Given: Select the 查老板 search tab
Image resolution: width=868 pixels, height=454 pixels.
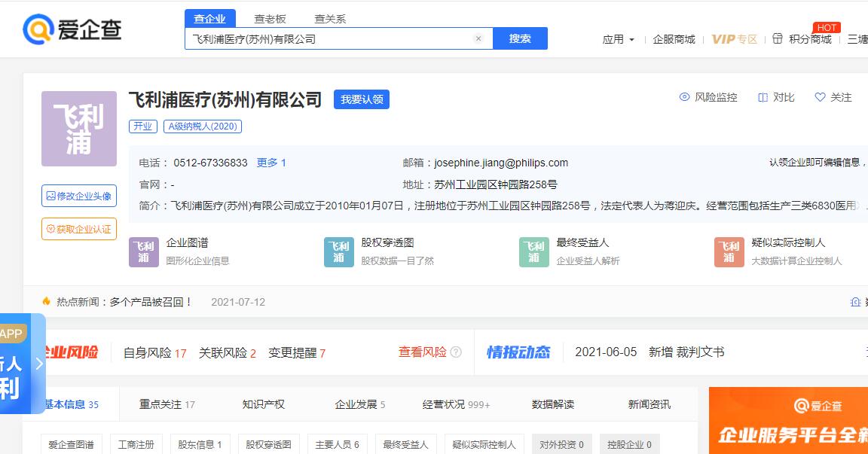Looking at the screenshot, I should click(x=270, y=19).
